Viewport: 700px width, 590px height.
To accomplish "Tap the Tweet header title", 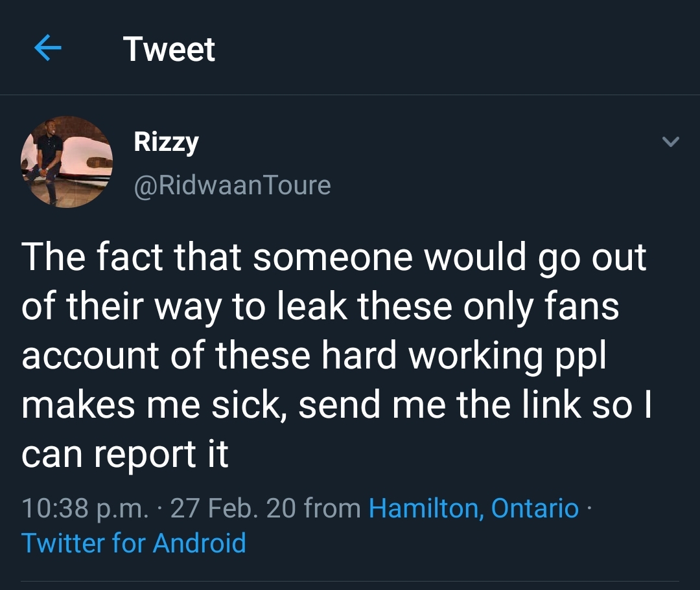I will 169,49.
